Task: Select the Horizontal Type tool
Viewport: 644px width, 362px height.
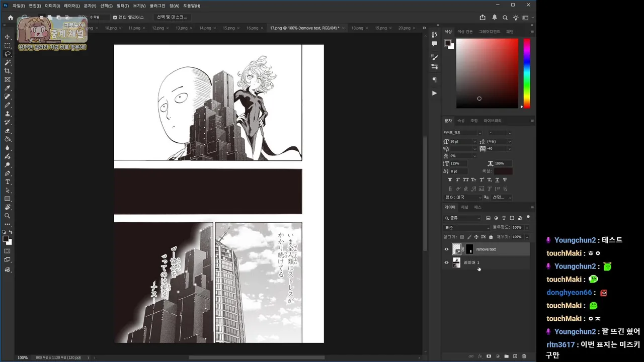Action: coord(8,182)
